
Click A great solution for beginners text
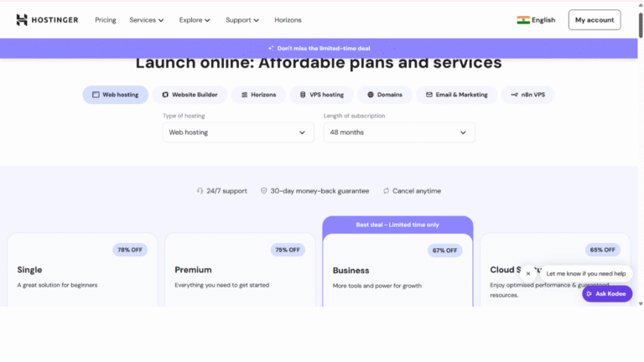pyautogui.click(x=58, y=285)
